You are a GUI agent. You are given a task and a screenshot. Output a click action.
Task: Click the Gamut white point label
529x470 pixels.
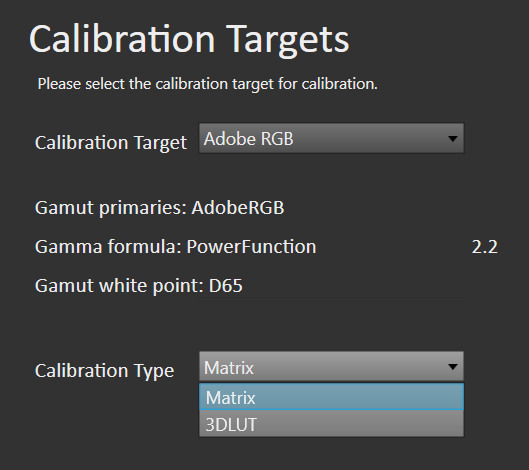click(119, 286)
